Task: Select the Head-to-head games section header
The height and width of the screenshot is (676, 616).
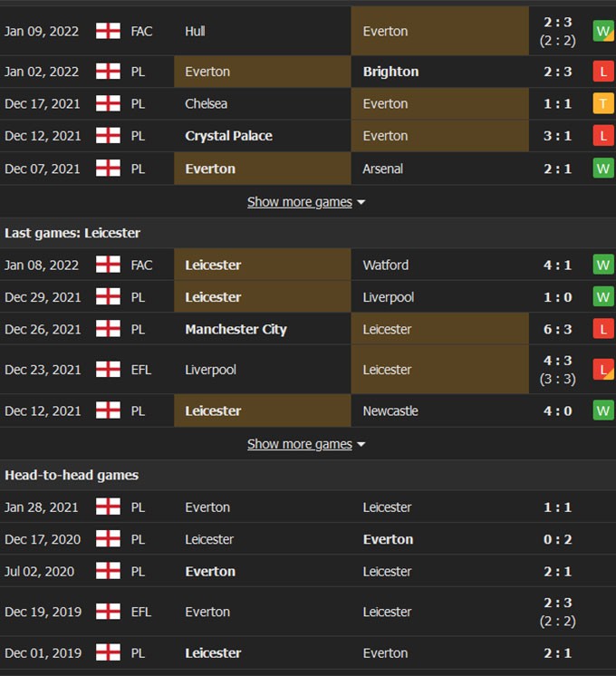Action: pyautogui.click(x=72, y=475)
